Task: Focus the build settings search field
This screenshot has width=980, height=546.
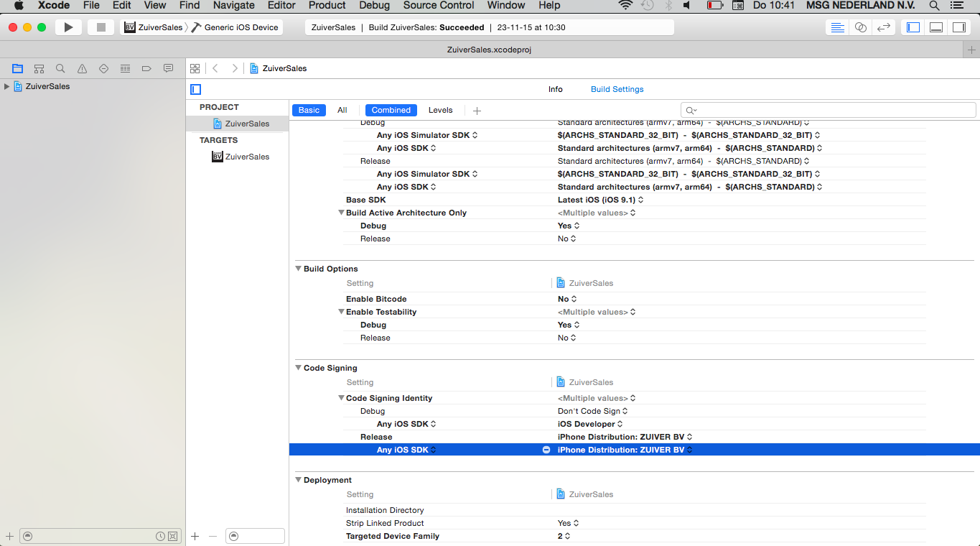Action: tap(829, 110)
